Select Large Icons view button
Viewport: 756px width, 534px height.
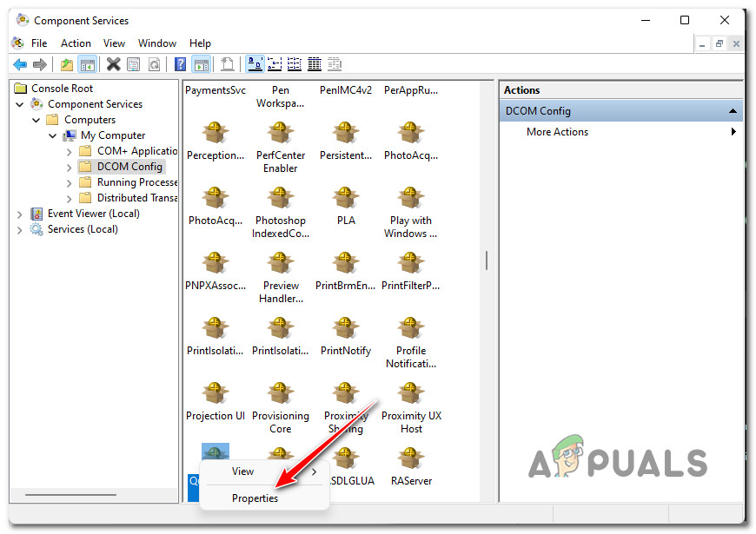[255, 64]
